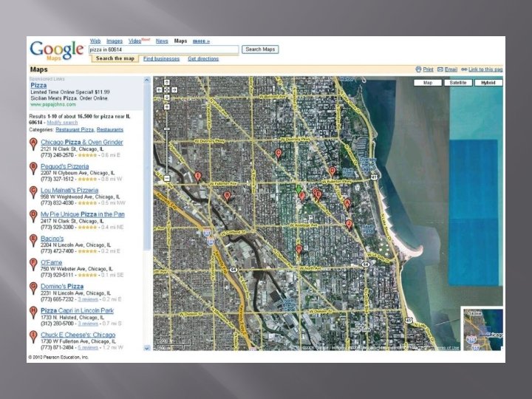Viewport: 532px width, 399px height.
Task: Switch map view to Satellite mode
Action: coord(457,83)
